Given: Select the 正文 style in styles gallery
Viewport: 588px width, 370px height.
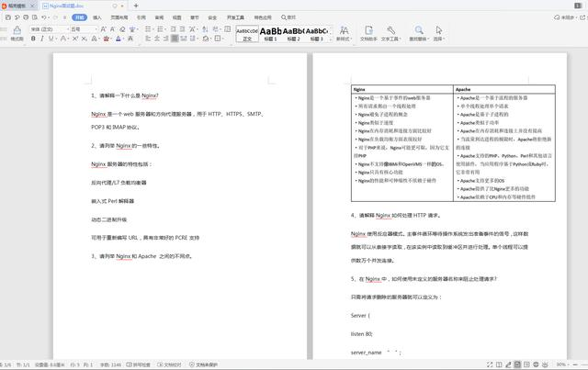Looking at the screenshot, I should point(247,34).
